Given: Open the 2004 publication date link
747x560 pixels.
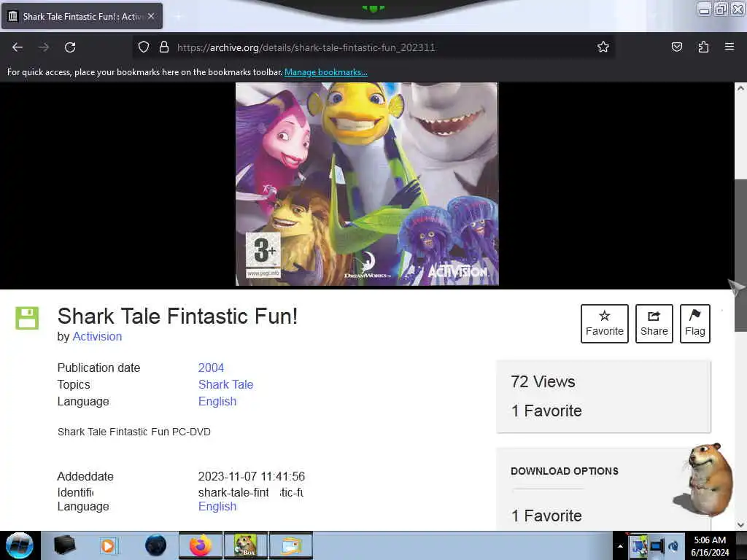Looking at the screenshot, I should pos(211,367).
